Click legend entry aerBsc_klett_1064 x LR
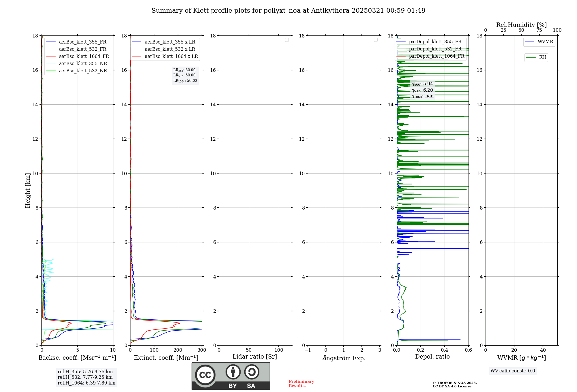The width and height of the screenshot is (577, 392). (165, 56)
